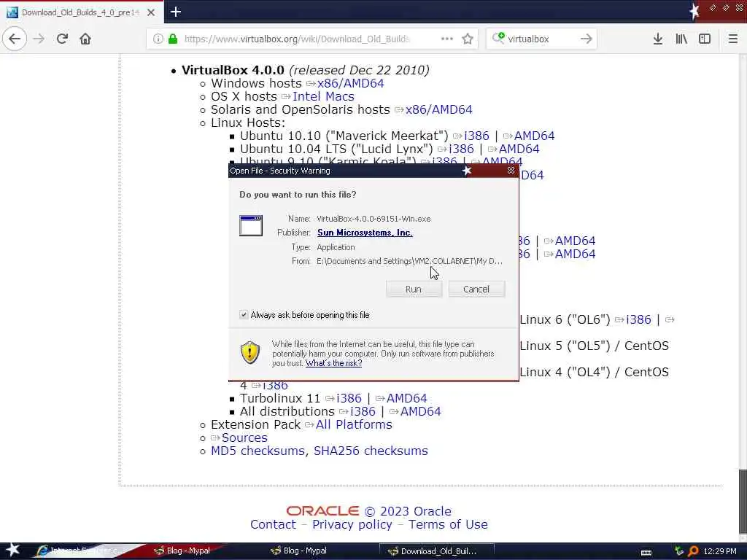Image resolution: width=747 pixels, height=560 pixels.
Task: Close the Download_Old_Builds tab
Action: pos(151,12)
